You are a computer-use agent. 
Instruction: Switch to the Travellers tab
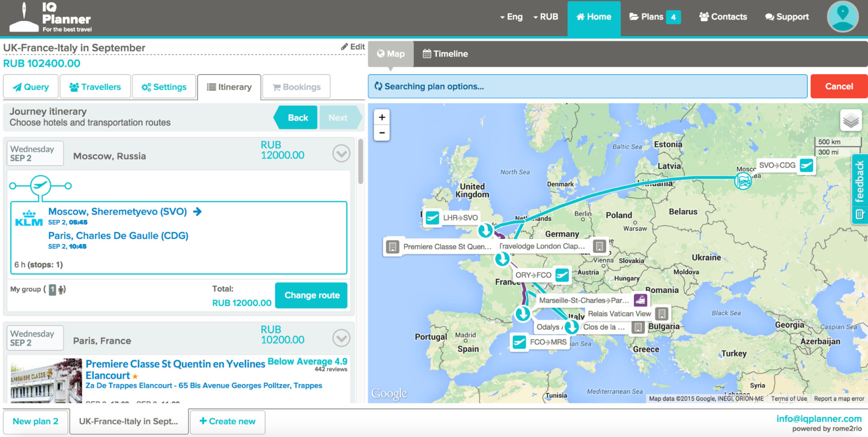[95, 87]
